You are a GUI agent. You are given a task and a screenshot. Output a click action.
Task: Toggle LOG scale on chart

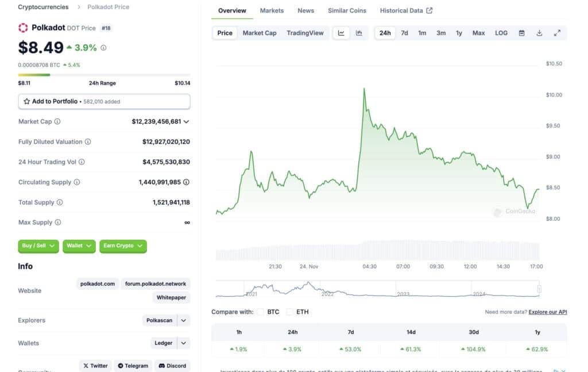(501, 33)
